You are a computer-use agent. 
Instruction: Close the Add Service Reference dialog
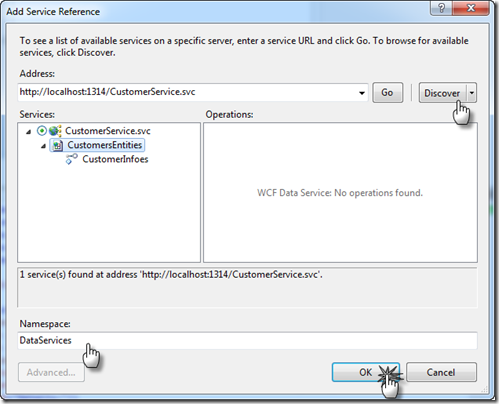(x=471, y=8)
